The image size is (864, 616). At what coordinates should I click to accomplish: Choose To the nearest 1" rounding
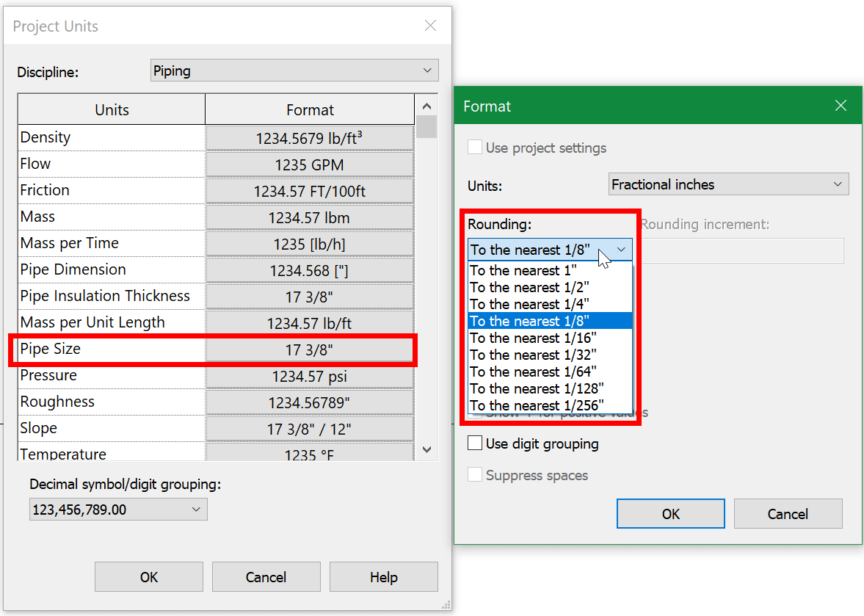(550, 270)
